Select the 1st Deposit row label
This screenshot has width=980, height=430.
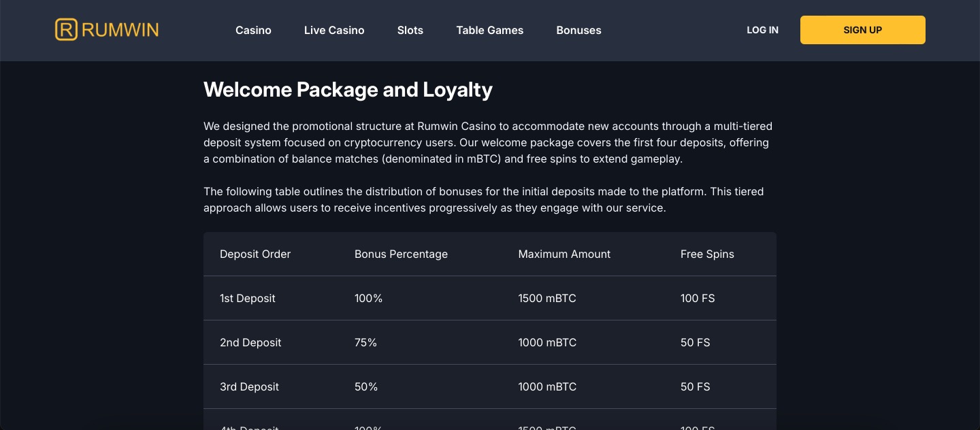click(248, 298)
